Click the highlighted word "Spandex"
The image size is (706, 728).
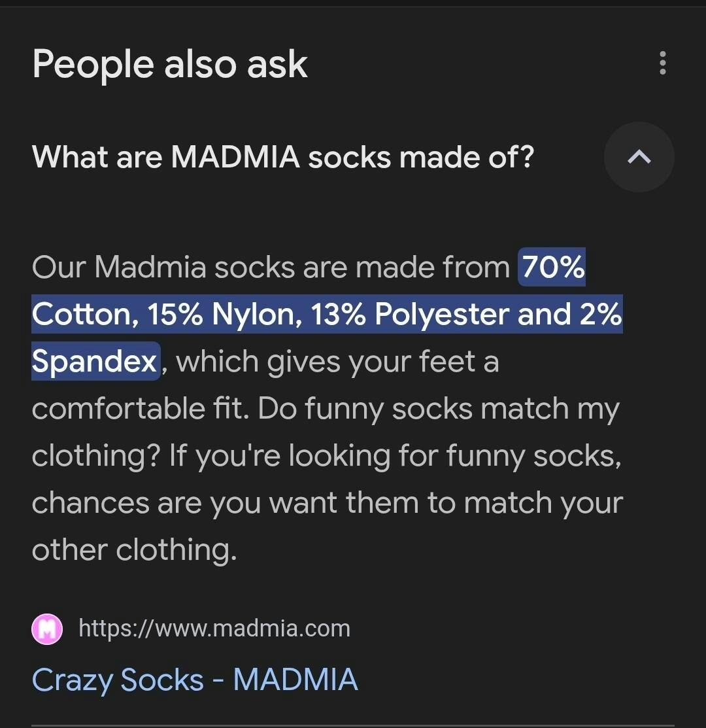[95, 361]
